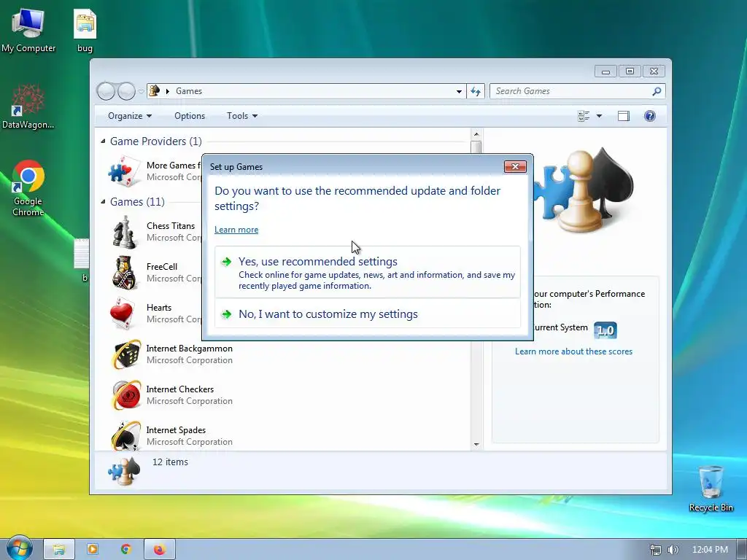Click scrollbar down arrow in games list
This screenshot has height=560, width=747.
click(x=476, y=444)
